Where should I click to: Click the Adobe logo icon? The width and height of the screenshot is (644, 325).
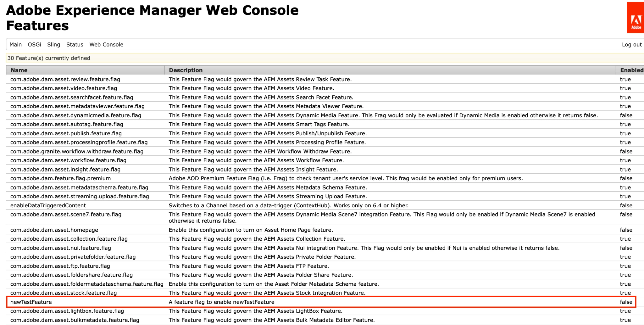635,18
